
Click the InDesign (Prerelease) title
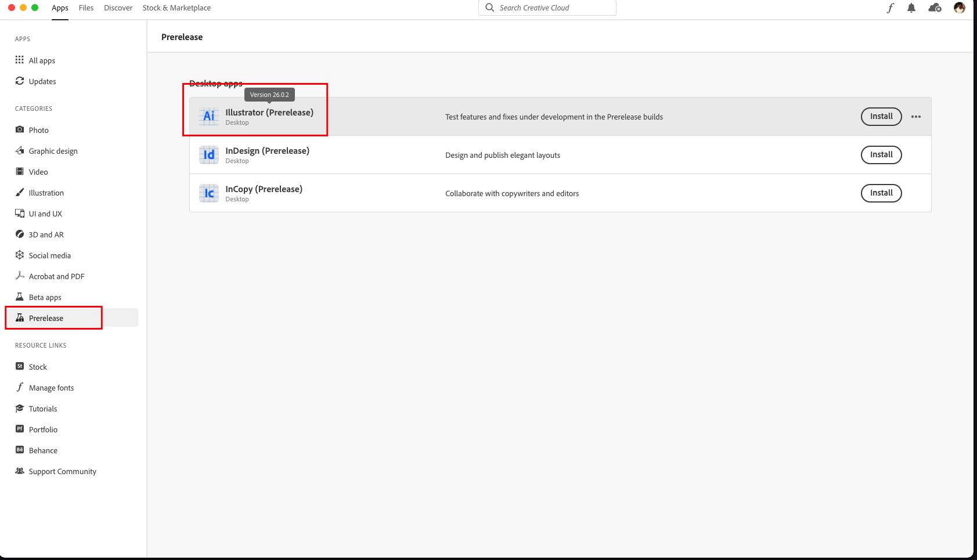pyautogui.click(x=268, y=151)
